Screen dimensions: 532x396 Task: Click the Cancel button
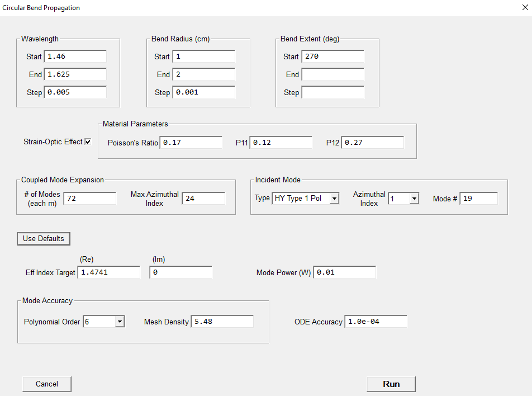[x=47, y=384]
